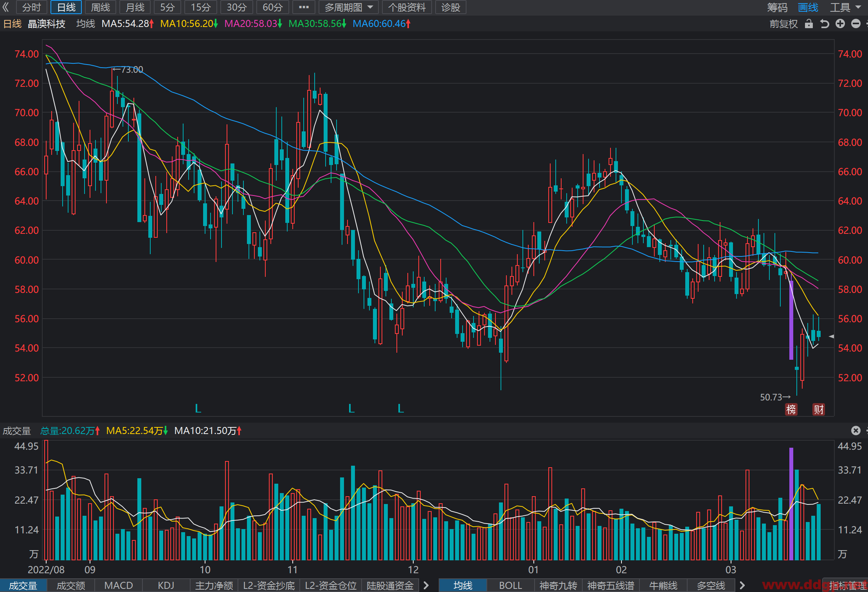Open the 前复权 adjustment options

coord(783,24)
